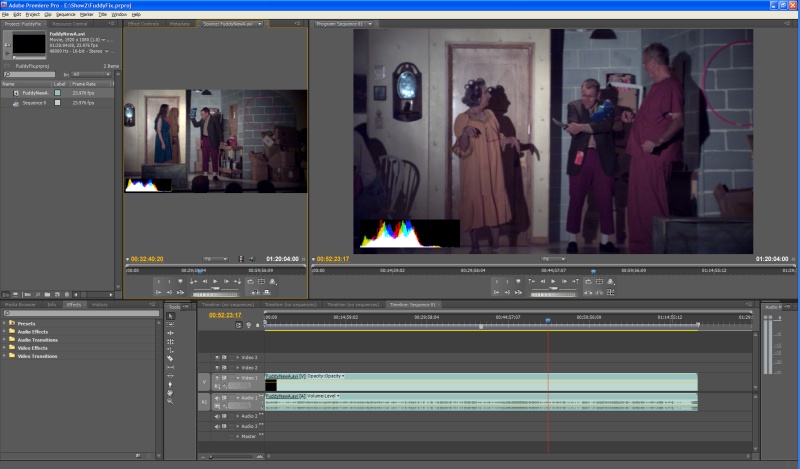Collapse the Audio 1 track

pyautogui.click(x=238, y=398)
